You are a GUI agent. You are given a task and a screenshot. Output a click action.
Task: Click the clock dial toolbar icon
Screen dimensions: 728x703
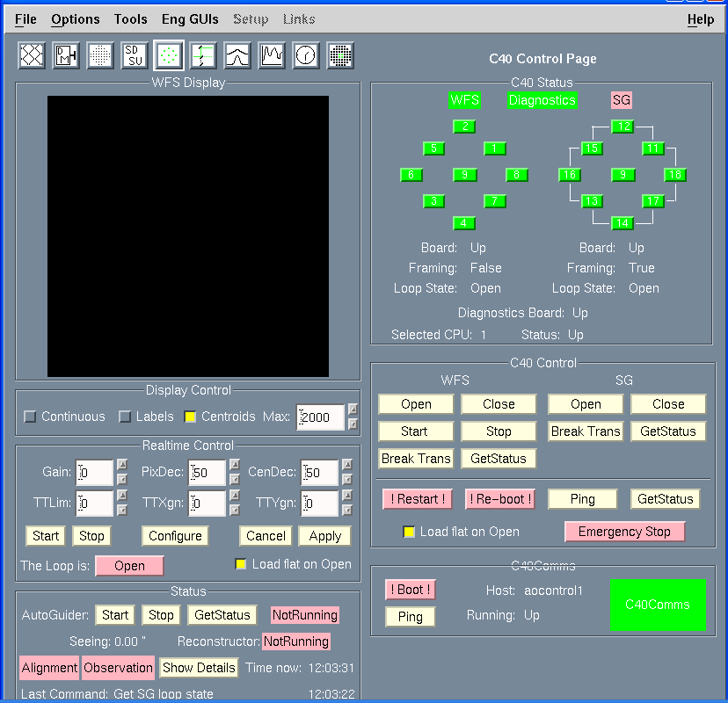click(x=306, y=55)
